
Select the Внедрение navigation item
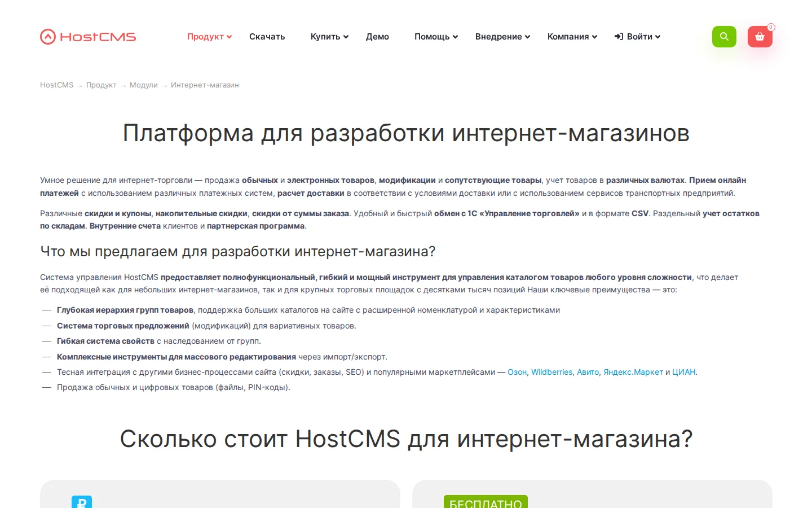click(x=498, y=37)
